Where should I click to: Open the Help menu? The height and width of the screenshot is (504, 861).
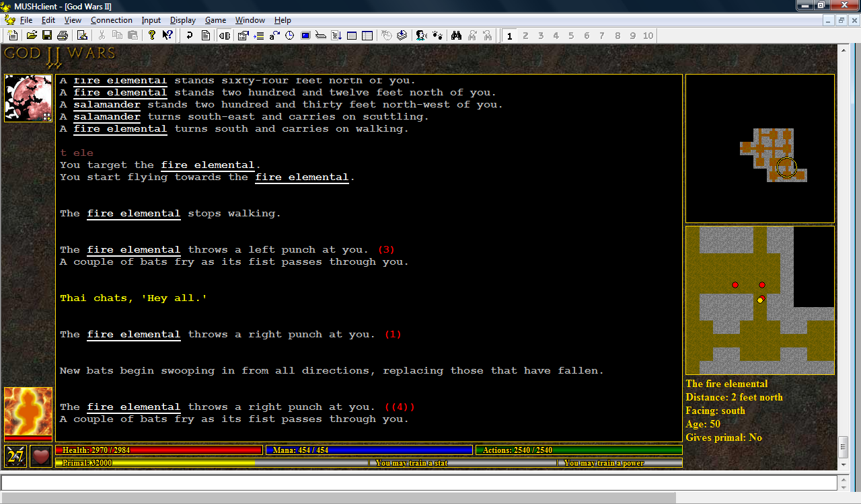283,20
